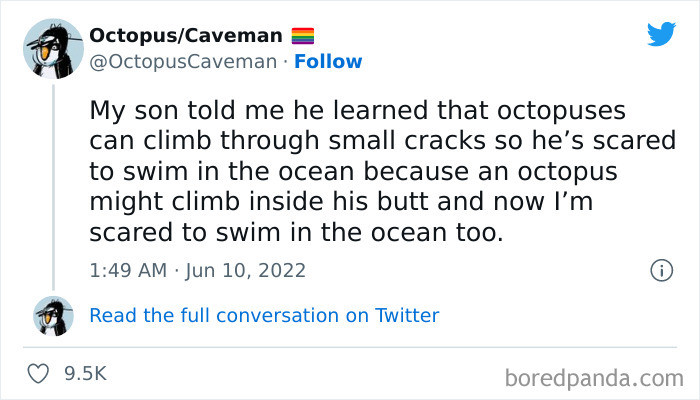Screen dimensions: 700x400
Task: Like the tweet with the heart icon
Action: pos(39,374)
